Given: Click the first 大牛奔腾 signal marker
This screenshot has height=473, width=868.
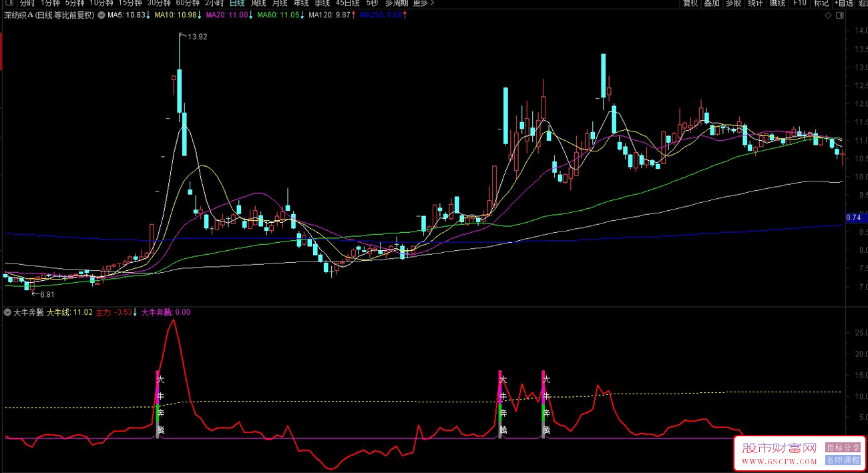Looking at the screenshot, I should click(160, 404).
